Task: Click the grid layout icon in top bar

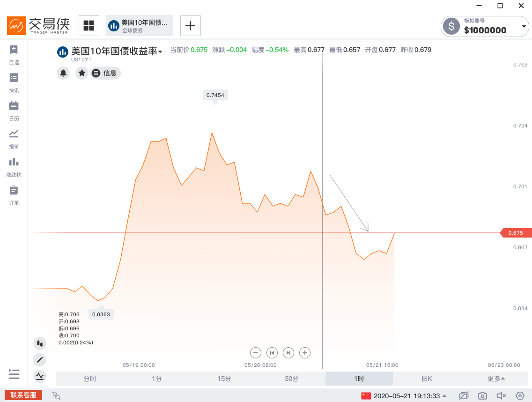Action: [x=89, y=25]
